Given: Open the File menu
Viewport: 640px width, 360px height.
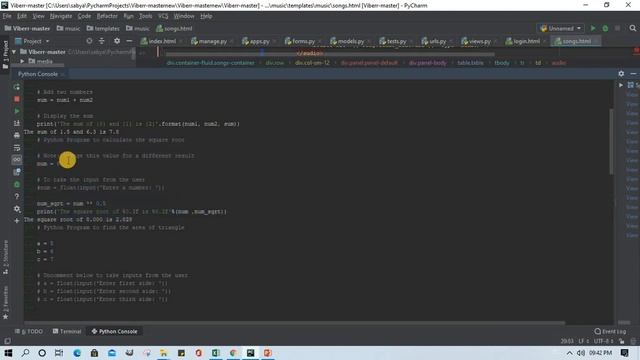Looking at the screenshot, I should coord(7,16).
